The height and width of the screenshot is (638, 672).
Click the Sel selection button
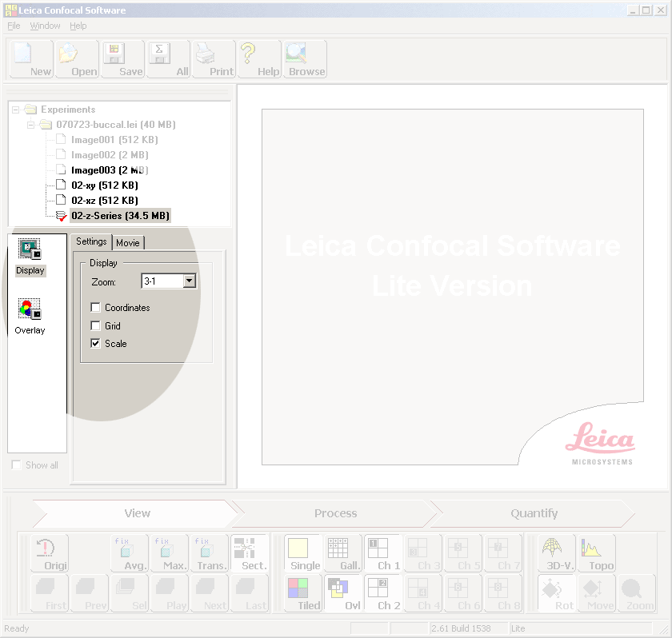click(x=129, y=593)
